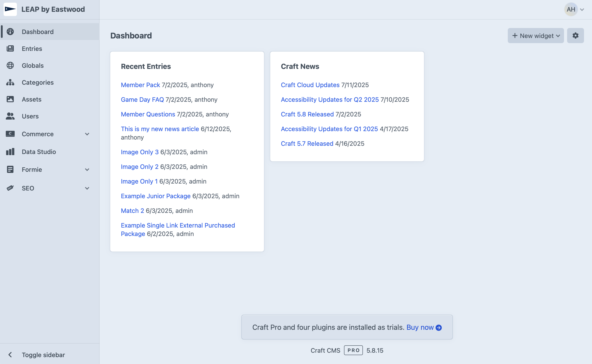Click the Dashboard gauge icon in sidebar

[10, 32]
